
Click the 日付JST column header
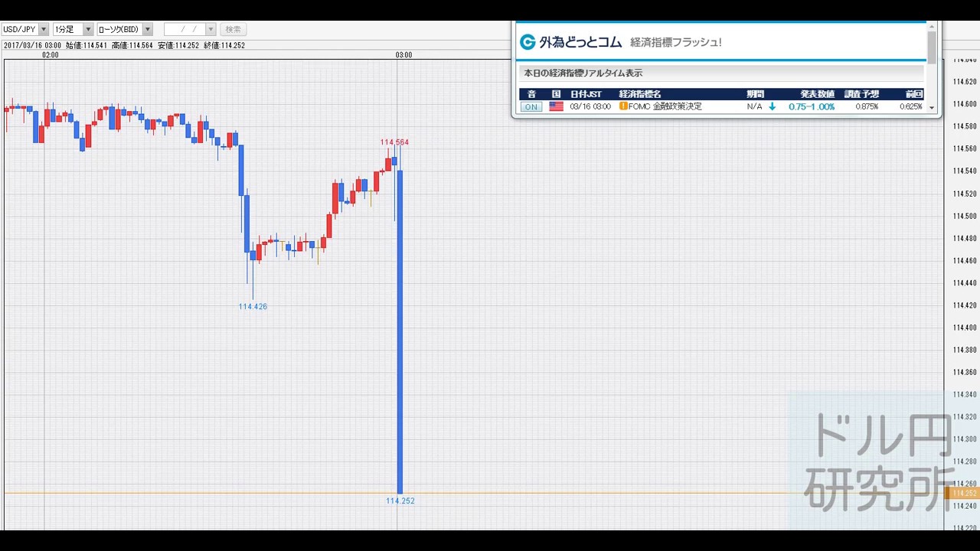tap(585, 94)
